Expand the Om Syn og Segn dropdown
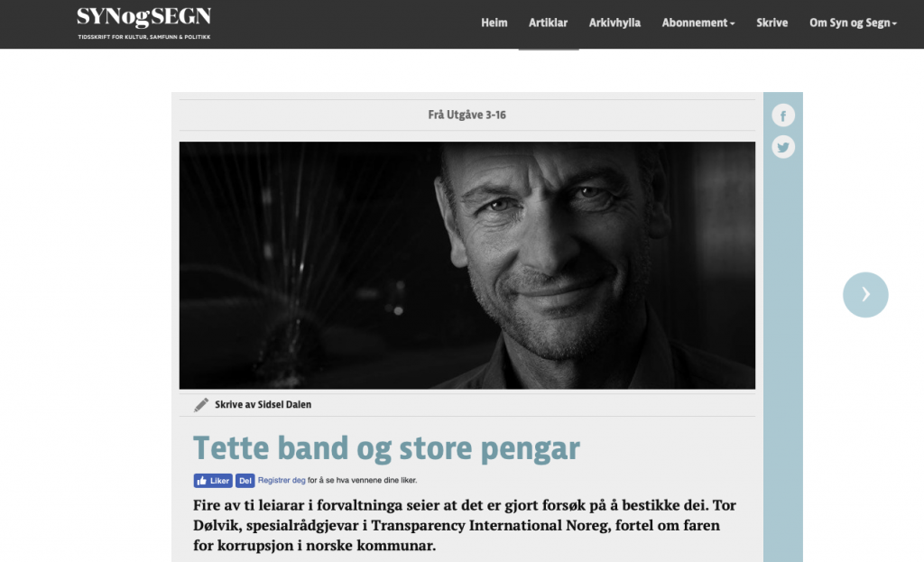Viewport: 924px width, 562px height. (853, 23)
